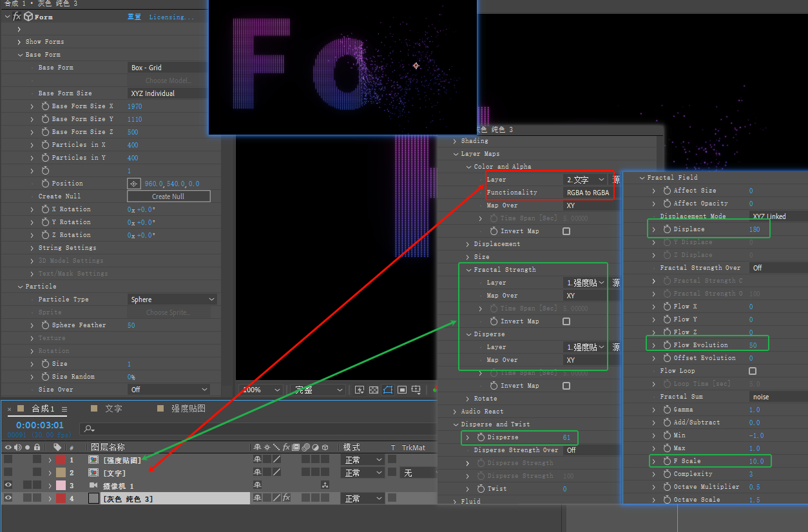808x532 pixels.
Task: Toggle stopwatch for Position property
Action: (45, 184)
